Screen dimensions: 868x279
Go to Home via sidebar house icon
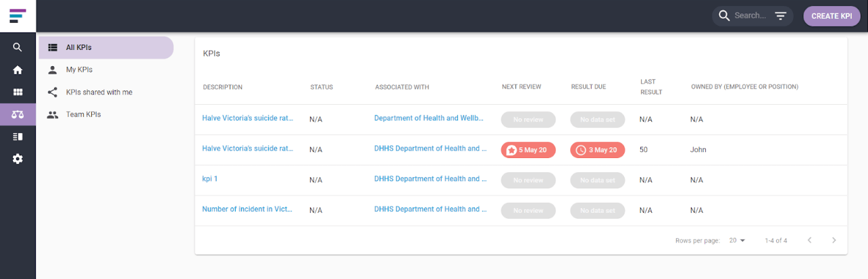(18, 70)
